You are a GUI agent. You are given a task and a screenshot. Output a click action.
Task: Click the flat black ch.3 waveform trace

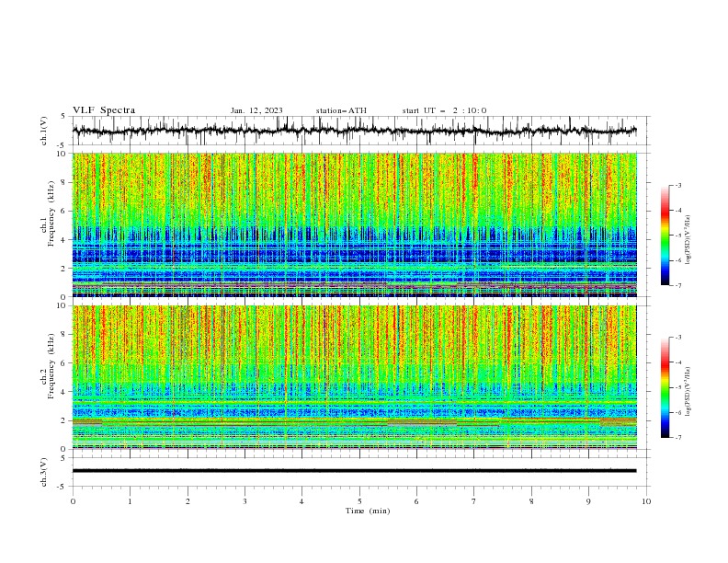click(x=354, y=471)
